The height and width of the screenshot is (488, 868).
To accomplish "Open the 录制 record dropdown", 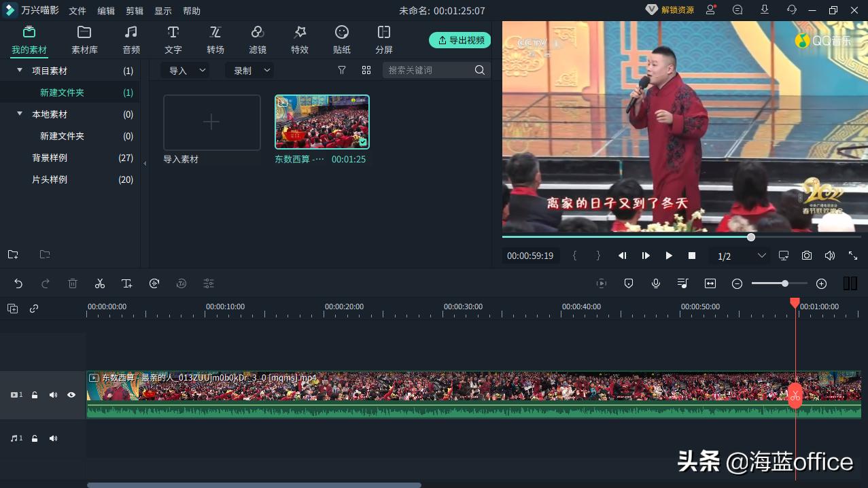I will (x=250, y=70).
